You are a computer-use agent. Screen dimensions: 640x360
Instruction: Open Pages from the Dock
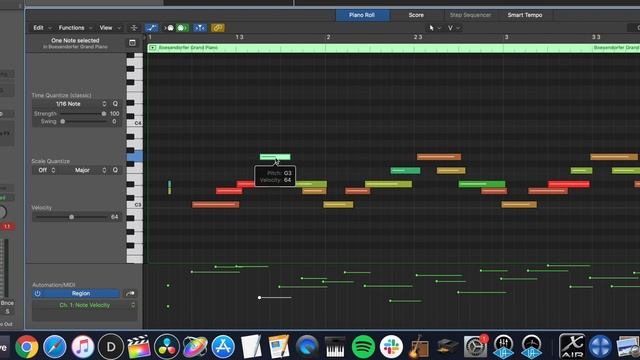[x=279, y=347]
